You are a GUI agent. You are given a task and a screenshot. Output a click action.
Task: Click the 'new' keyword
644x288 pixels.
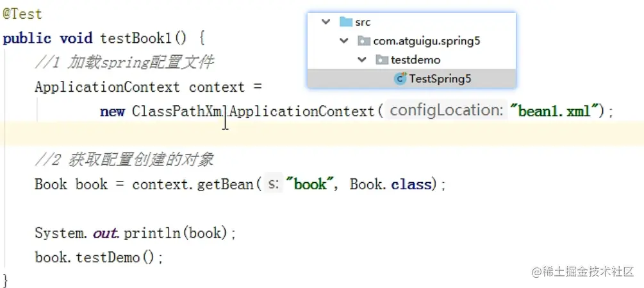click(112, 112)
